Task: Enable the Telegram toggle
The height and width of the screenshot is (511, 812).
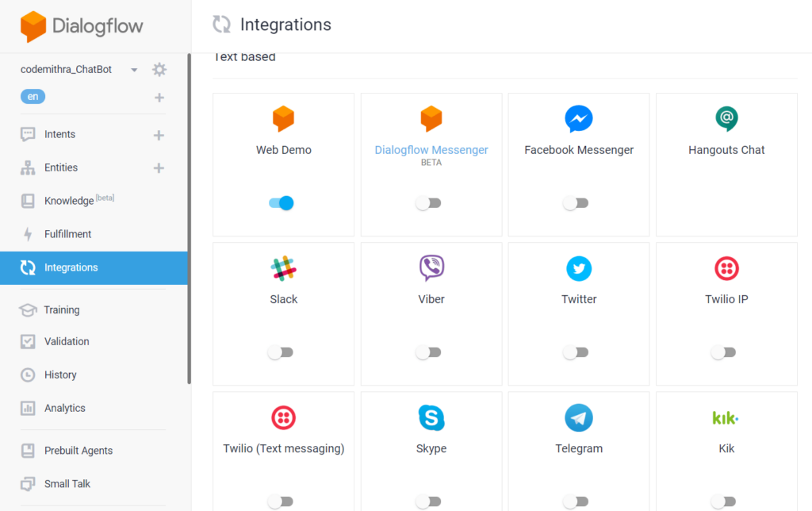Action: pos(576,501)
